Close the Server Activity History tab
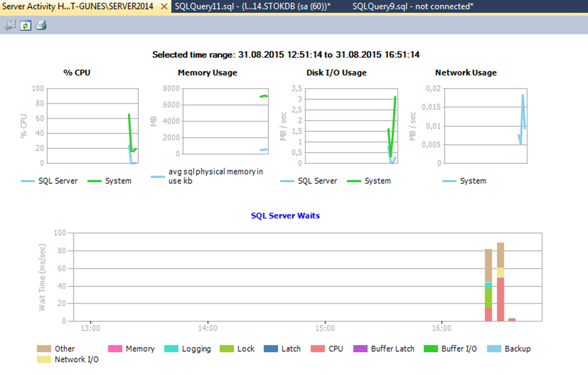588x375 pixels. click(164, 6)
